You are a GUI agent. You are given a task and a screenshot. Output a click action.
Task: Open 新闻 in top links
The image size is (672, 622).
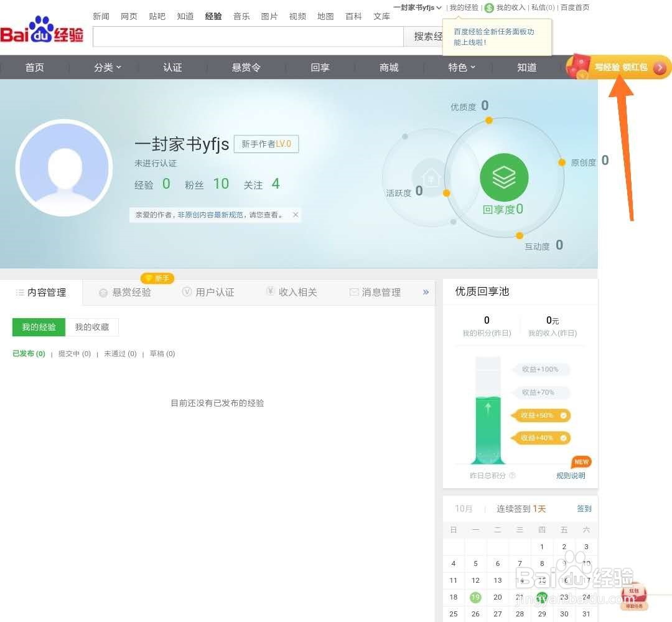[101, 16]
